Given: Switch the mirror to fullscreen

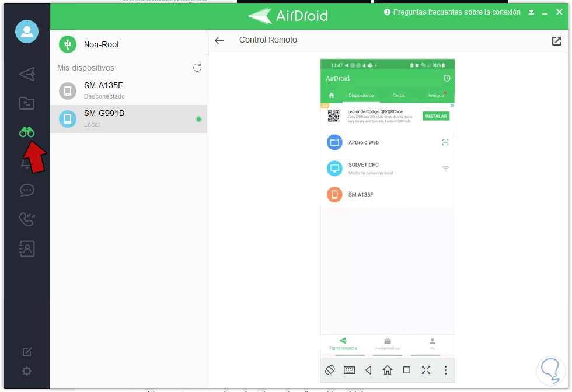Looking at the screenshot, I should 426,370.
